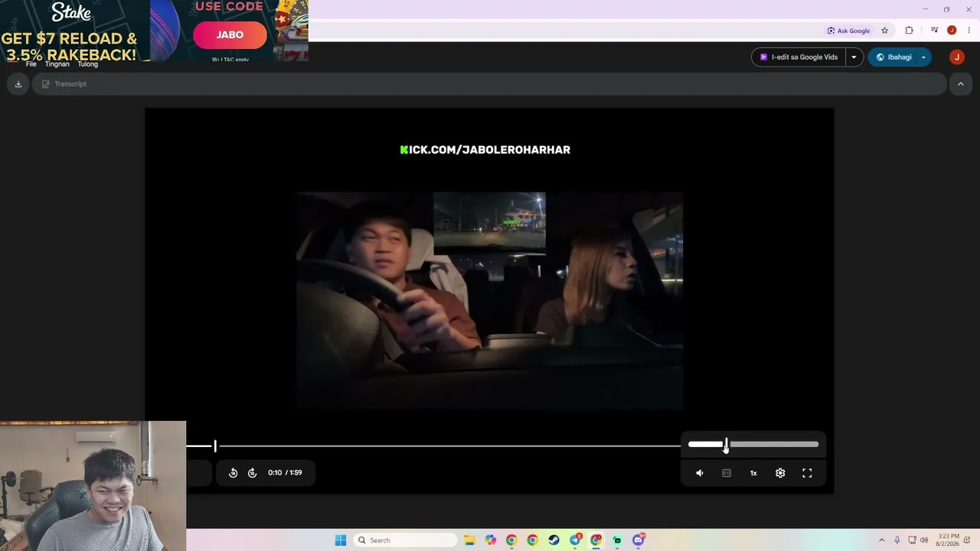The height and width of the screenshot is (551, 980).
Task: Open the first Chrome icon in the taskbar
Action: coord(511,540)
